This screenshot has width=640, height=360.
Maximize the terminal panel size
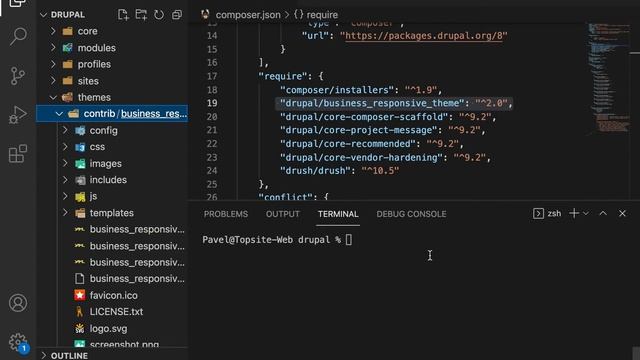(603, 213)
